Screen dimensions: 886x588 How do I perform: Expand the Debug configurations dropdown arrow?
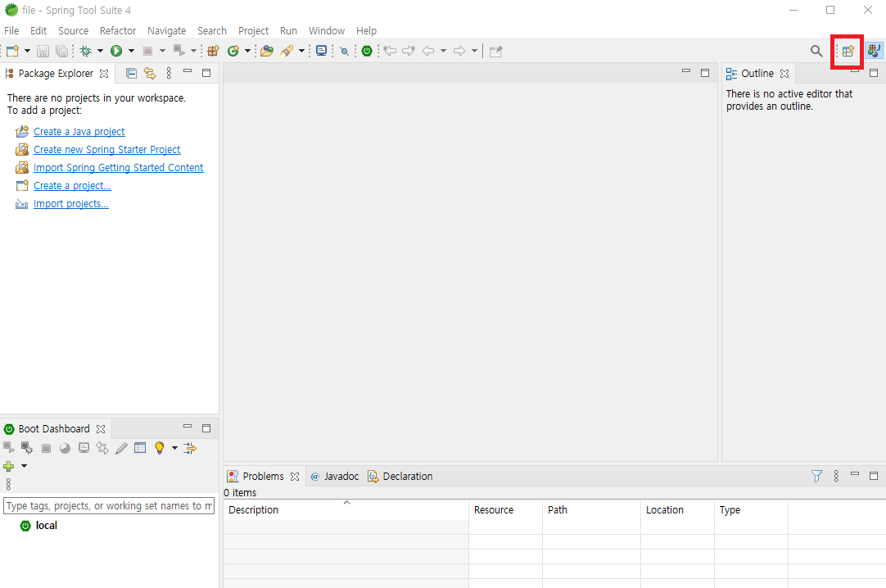100,51
